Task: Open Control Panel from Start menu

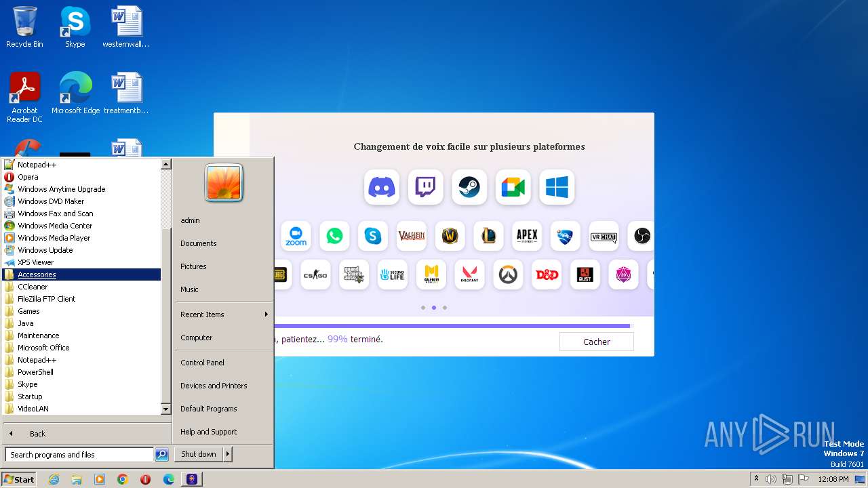Action: [224, 363]
